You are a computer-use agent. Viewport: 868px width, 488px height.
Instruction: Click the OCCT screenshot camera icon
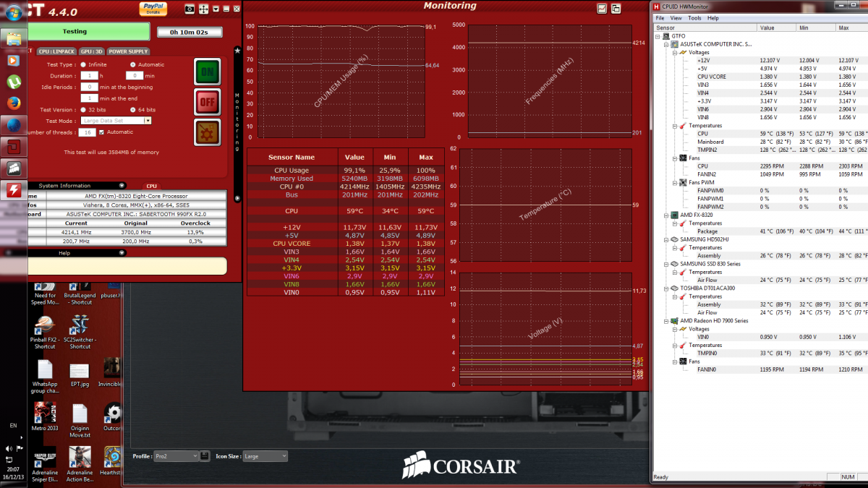click(x=190, y=9)
